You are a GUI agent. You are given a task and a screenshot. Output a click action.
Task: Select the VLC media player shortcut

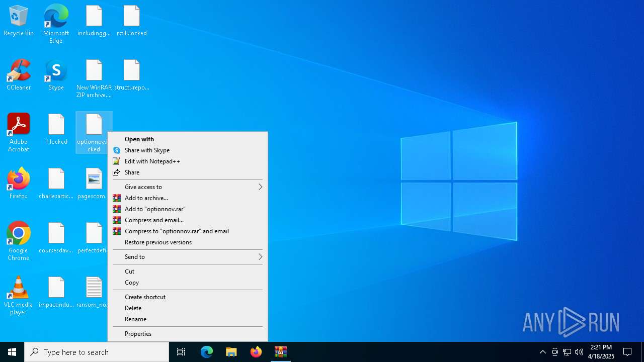[19, 296]
